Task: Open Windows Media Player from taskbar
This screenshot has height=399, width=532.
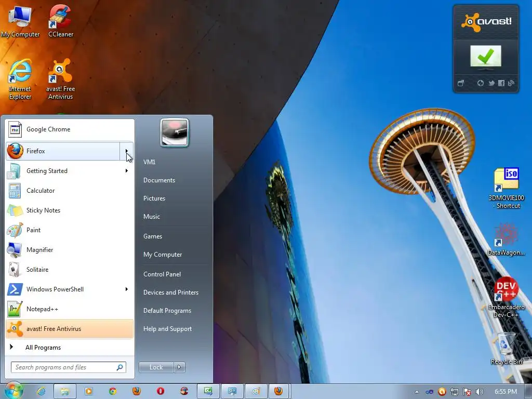Action: tap(88, 391)
